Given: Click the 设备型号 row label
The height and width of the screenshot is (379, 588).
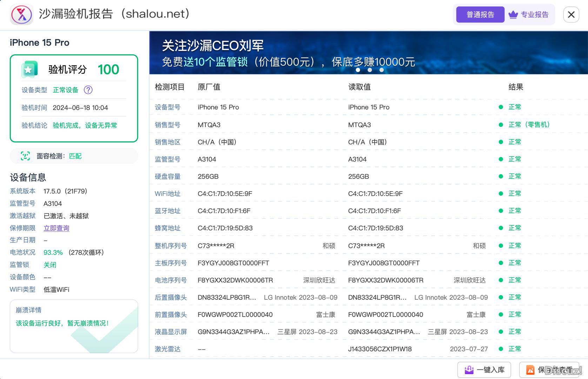Looking at the screenshot, I should point(168,107).
